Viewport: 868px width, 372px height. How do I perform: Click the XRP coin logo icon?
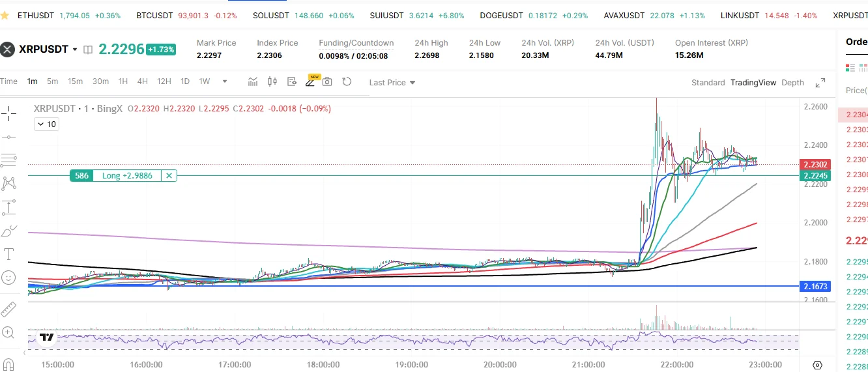[7, 49]
